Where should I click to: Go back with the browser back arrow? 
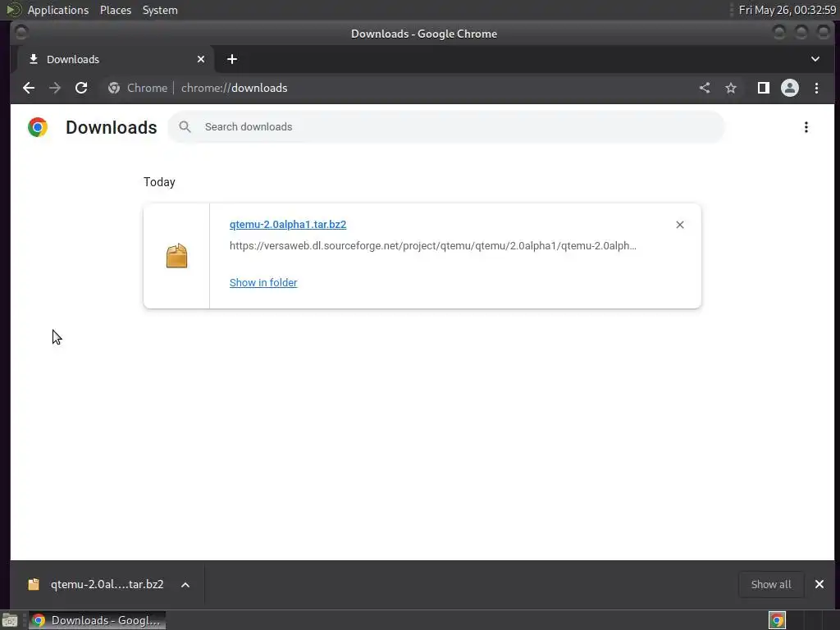point(29,88)
